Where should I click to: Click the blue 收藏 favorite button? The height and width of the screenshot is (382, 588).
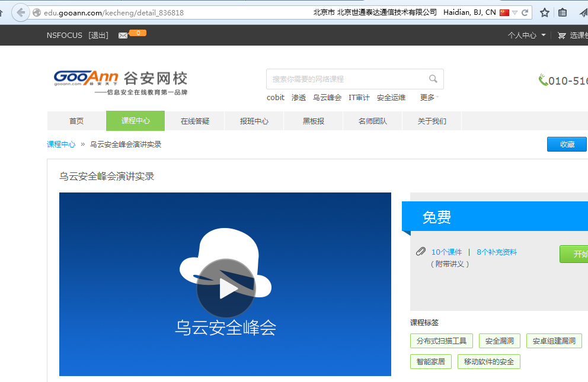pos(567,144)
